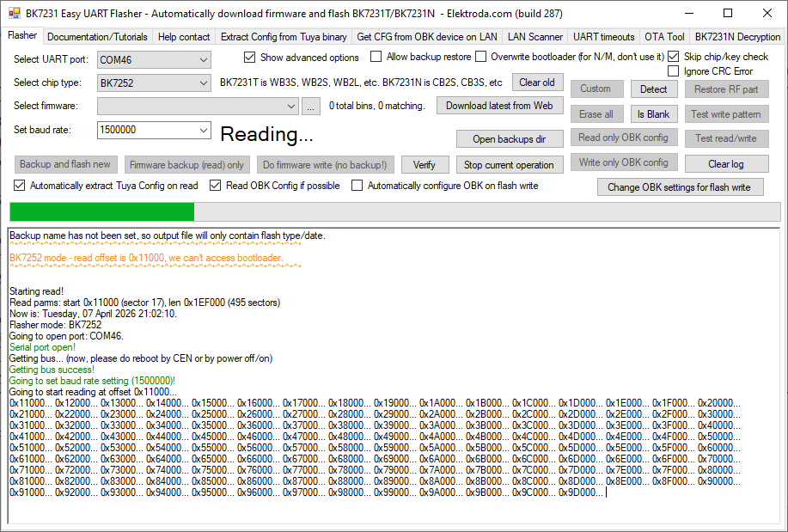Switch to the Flasher tab
This screenshot has height=532, width=788.
point(22,35)
